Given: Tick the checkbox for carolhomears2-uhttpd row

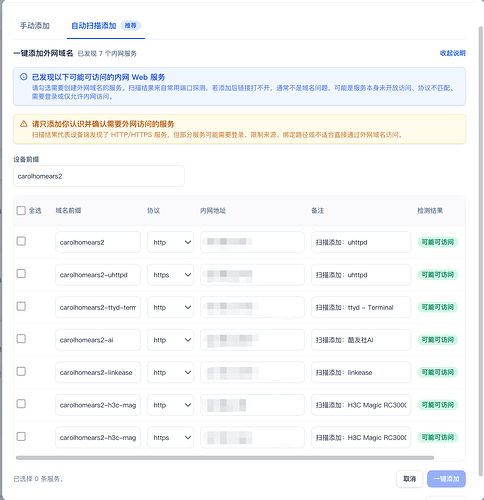Looking at the screenshot, I should coord(21,274).
